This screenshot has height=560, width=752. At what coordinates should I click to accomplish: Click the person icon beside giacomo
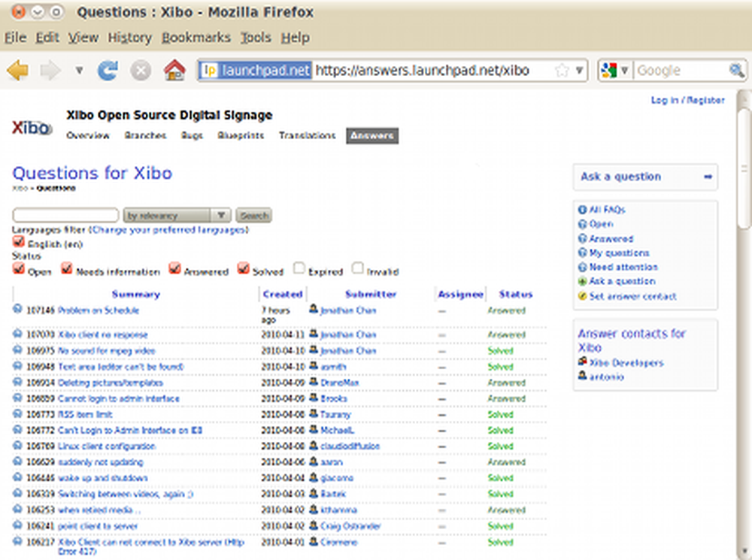coord(314,477)
